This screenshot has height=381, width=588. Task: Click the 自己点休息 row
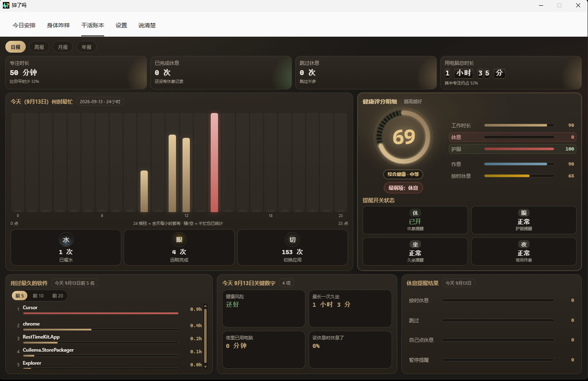pos(491,340)
